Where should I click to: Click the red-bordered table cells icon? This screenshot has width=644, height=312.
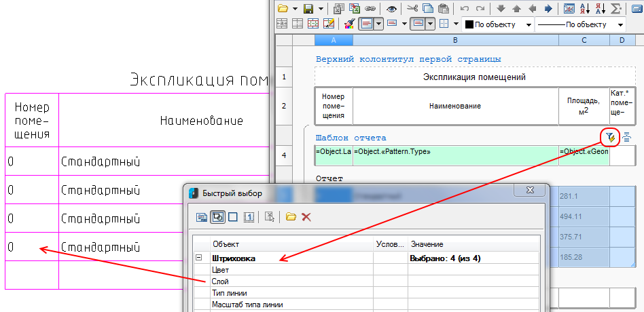313,24
